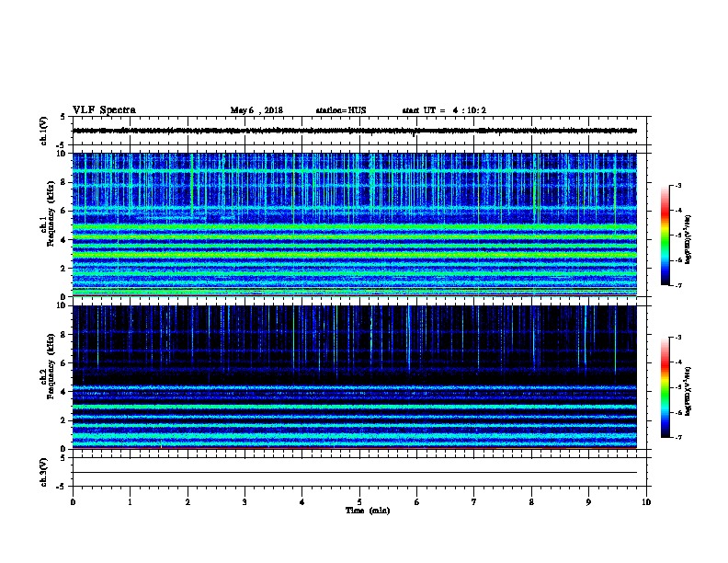This screenshot has width=728, height=563.
Task: Click the time axis tick label "3"
Action: 245,501
